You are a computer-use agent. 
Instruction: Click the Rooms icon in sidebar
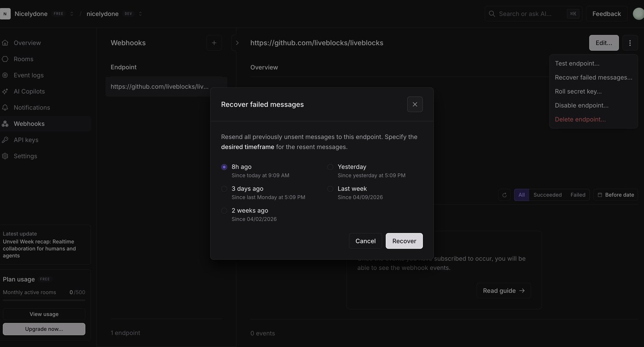click(5, 59)
